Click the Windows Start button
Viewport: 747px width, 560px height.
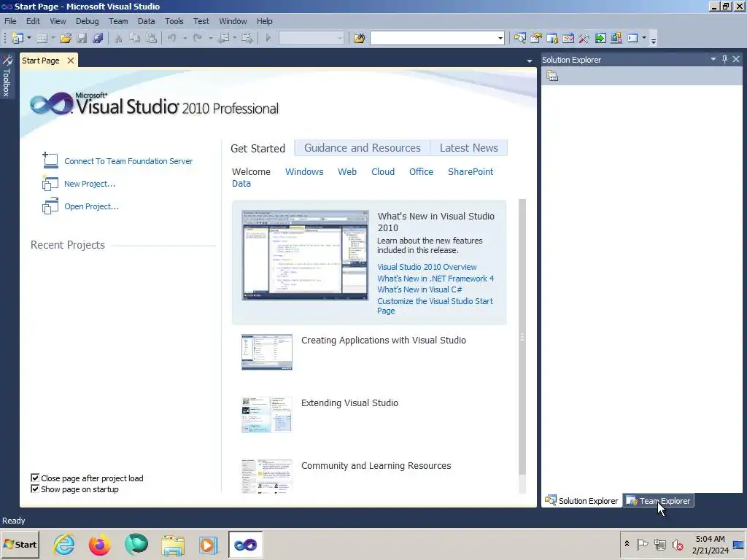(x=20, y=544)
